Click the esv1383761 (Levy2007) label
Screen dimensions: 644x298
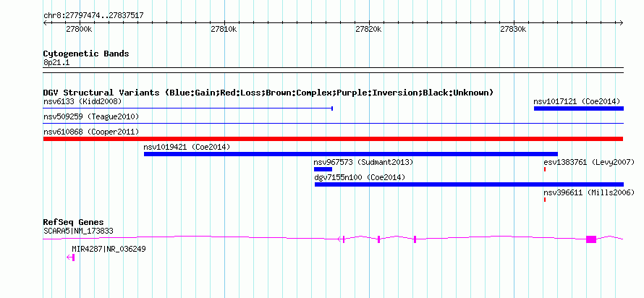click(x=589, y=162)
